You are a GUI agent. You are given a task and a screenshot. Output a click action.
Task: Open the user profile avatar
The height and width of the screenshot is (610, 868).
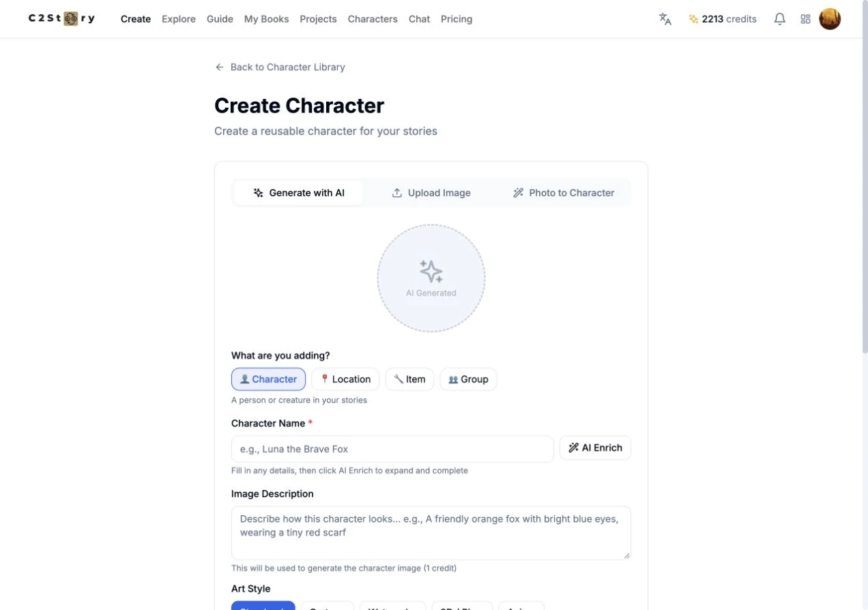pyautogui.click(x=830, y=19)
